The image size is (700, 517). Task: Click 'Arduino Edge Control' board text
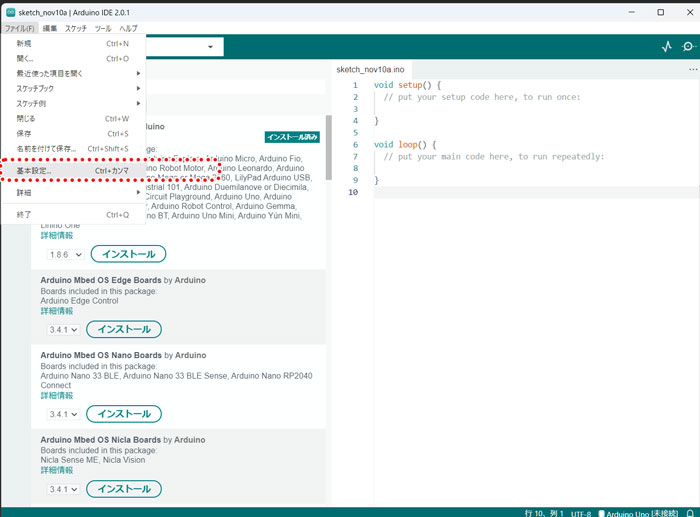point(79,301)
